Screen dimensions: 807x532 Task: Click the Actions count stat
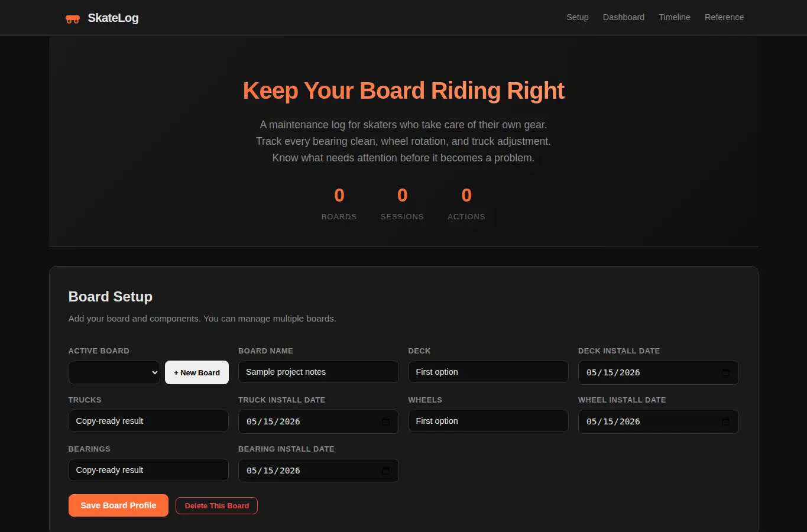click(x=466, y=203)
